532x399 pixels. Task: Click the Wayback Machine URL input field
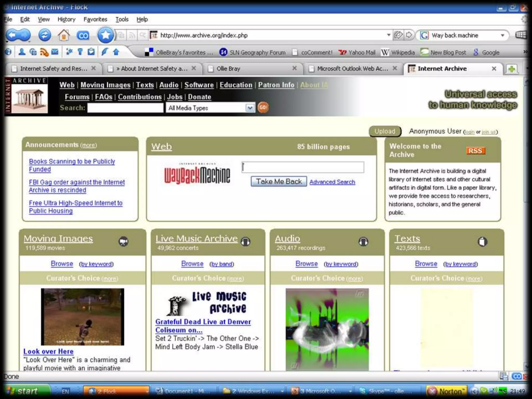pyautogui.click(x=303, y=167)
